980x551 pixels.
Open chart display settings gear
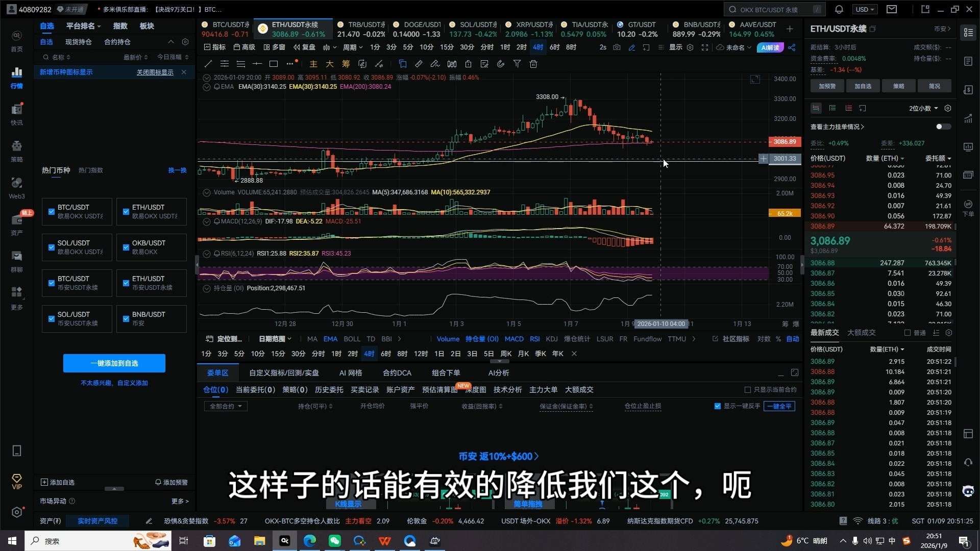coord(690,47)
